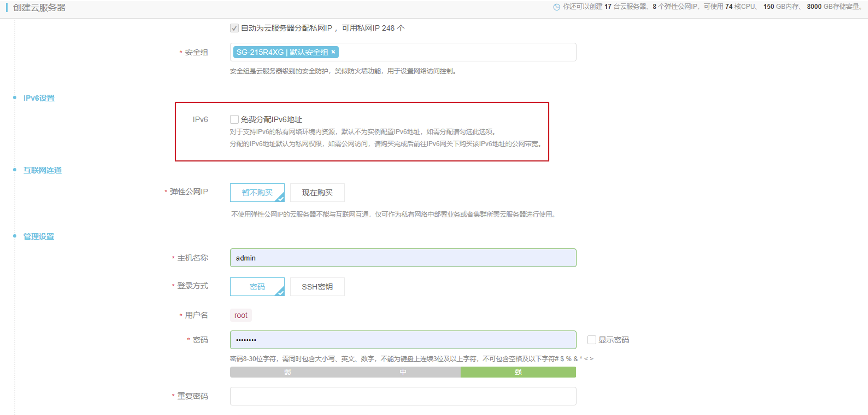Select 密码 login method
This screenshot has width=868, height=415.
[257, 287]
